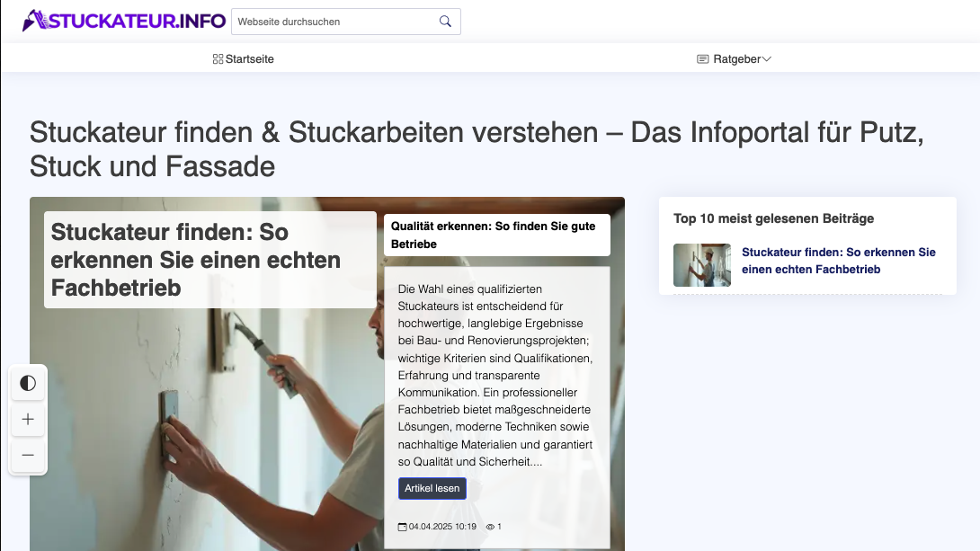This screenshot has height=551, width=980.
Task: Select the Ratgeber menu entry
Action: pyautogui.click(x=734, y=58)
